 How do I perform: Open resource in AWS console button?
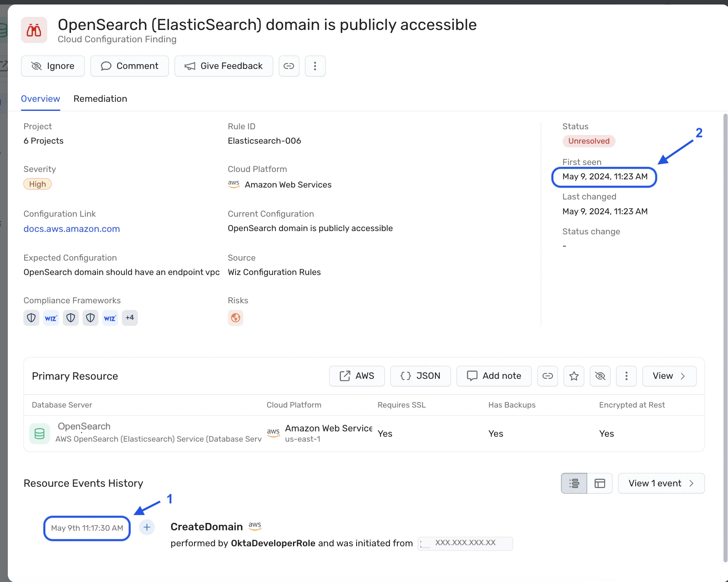357,376
